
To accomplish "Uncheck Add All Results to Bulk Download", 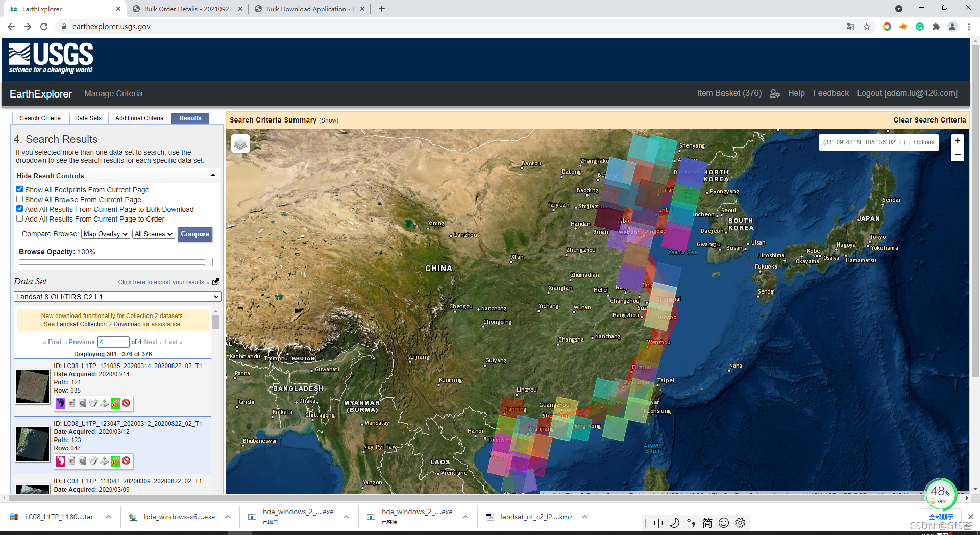I will 20,209.
